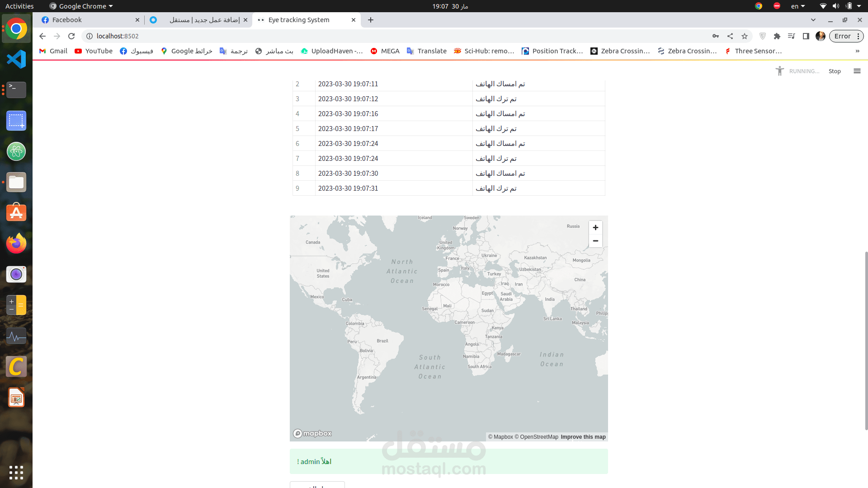Open the Streamlit hamburger menu
The image size is (868, 488).
[857, 71]
